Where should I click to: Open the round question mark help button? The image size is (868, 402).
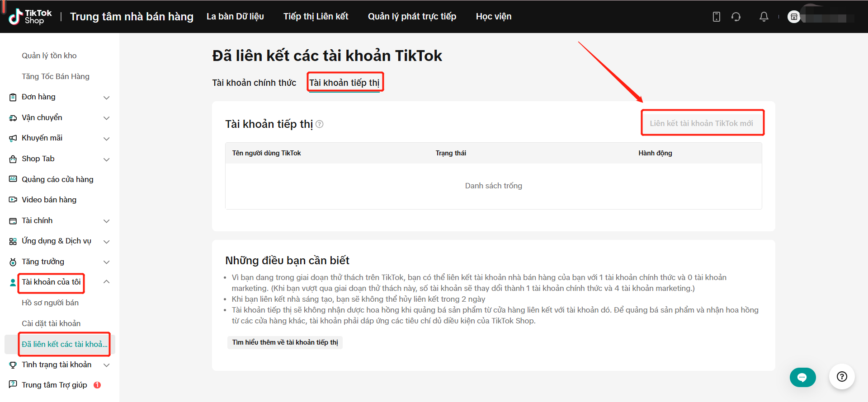coord(842,377)
